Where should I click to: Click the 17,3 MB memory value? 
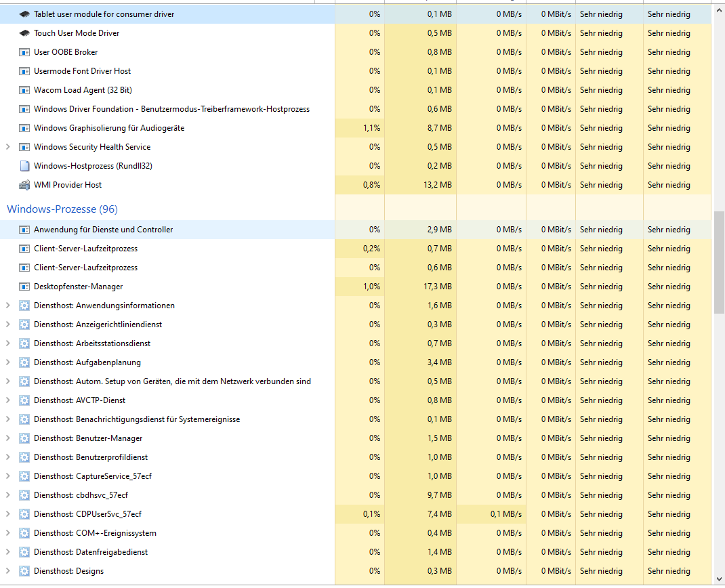point(438,287)
